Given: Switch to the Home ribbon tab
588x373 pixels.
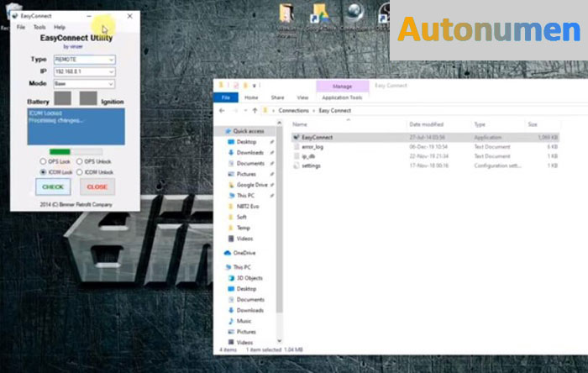Looking at the screenshot, I should [251, 97].
